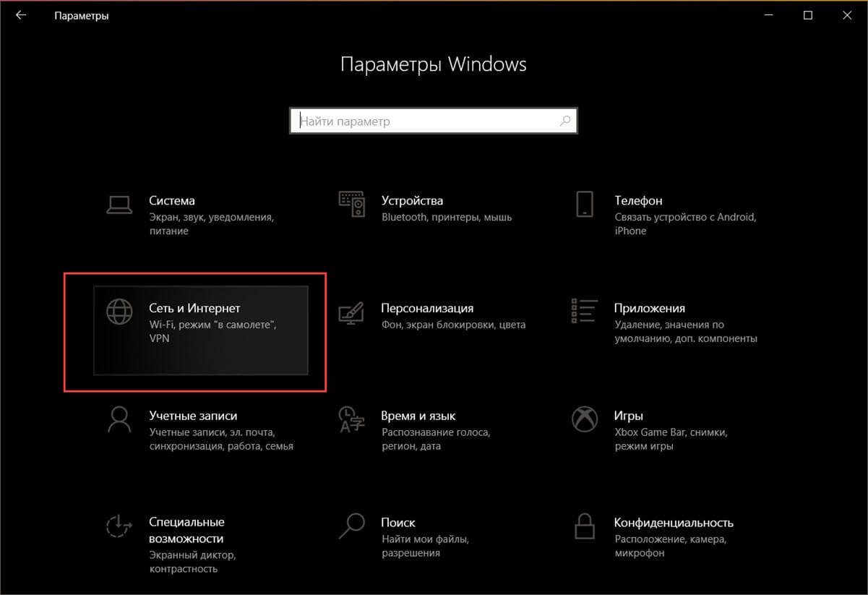Click text 'Удаление, значения по умолчанию, доп. компоненты'
The image size is (868, 595).
(x=686, y=331)
